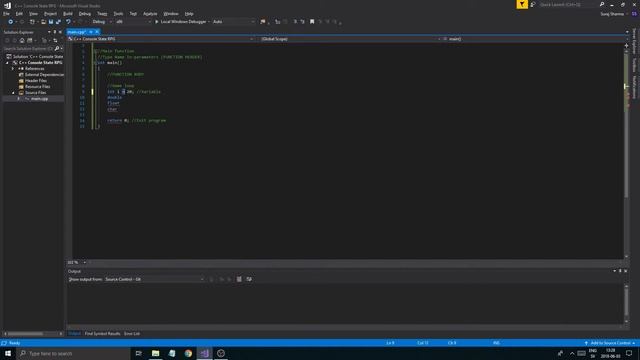Pin the main.cpp tab
The height and width of the screenshot is (360, 640).
91,32
